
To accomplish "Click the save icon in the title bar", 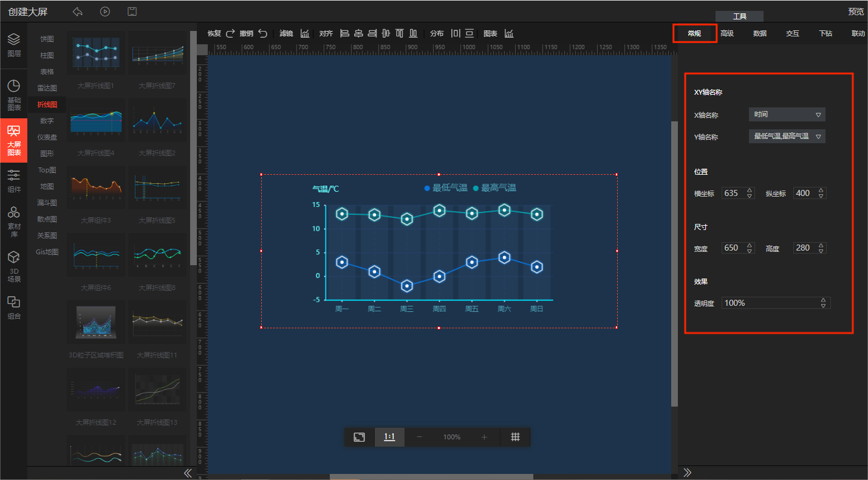I will click(x=132, y=12).
